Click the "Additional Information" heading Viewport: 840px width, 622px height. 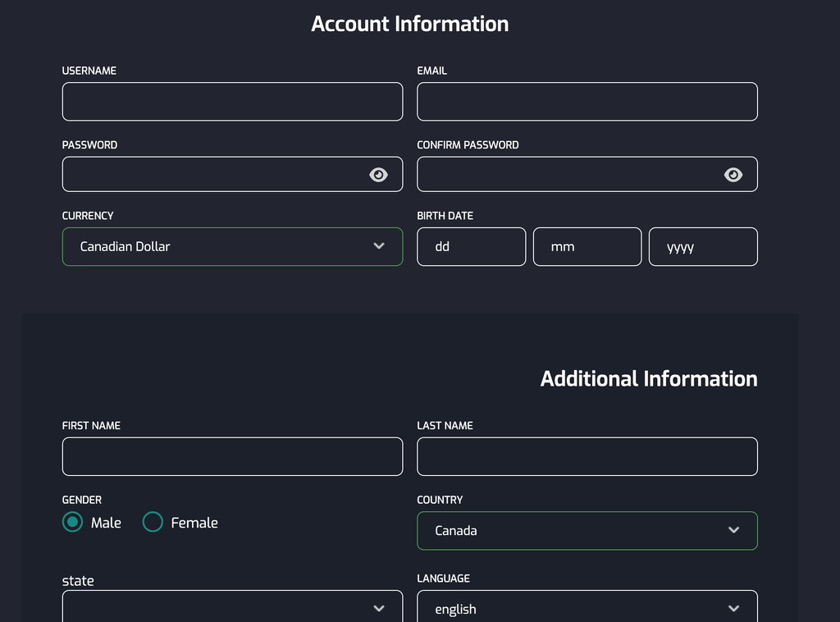tap(649, 379)
